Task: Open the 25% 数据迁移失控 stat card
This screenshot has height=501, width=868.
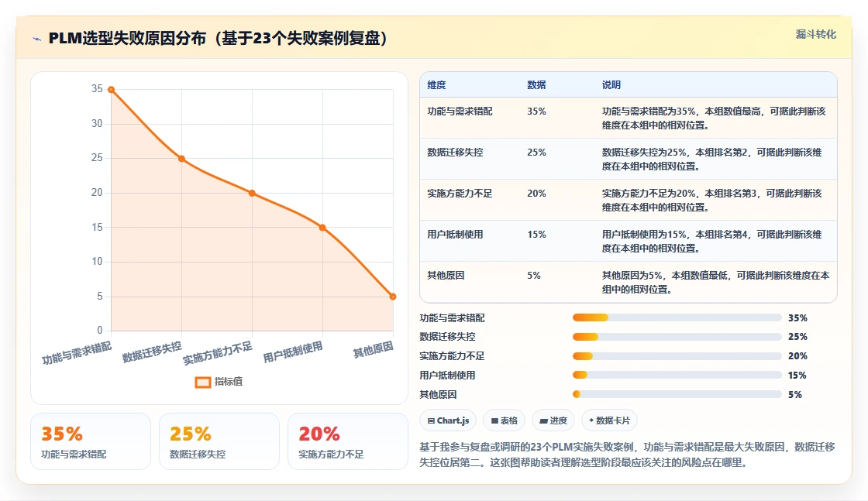Action: [x=219, y=441]
